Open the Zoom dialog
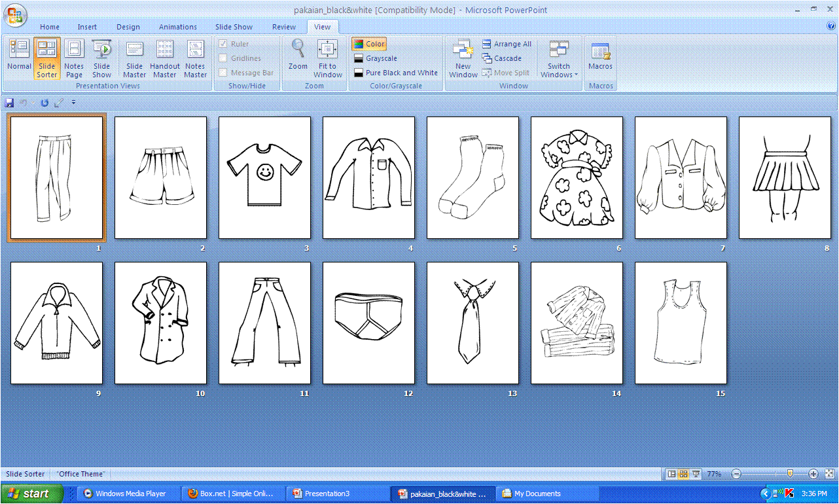 pyautogui.click(x=298, y=56)
